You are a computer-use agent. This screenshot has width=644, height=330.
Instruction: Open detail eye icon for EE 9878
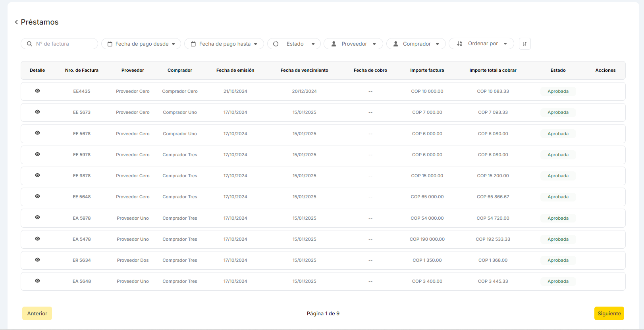pos(37,175)
